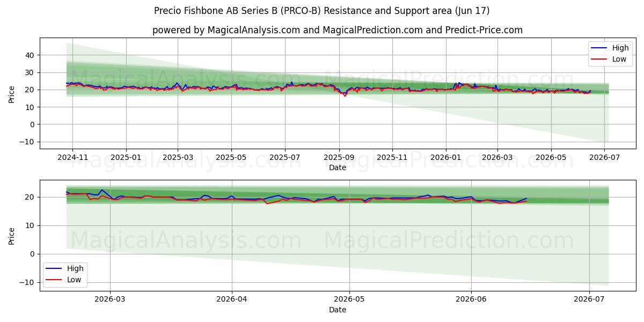Click the top chart '10' price tick
The image size is (644, 322).
30,107
